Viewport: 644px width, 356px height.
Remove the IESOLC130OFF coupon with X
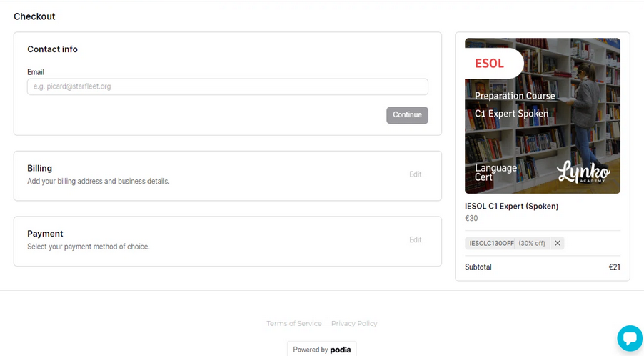coord(558,243)
